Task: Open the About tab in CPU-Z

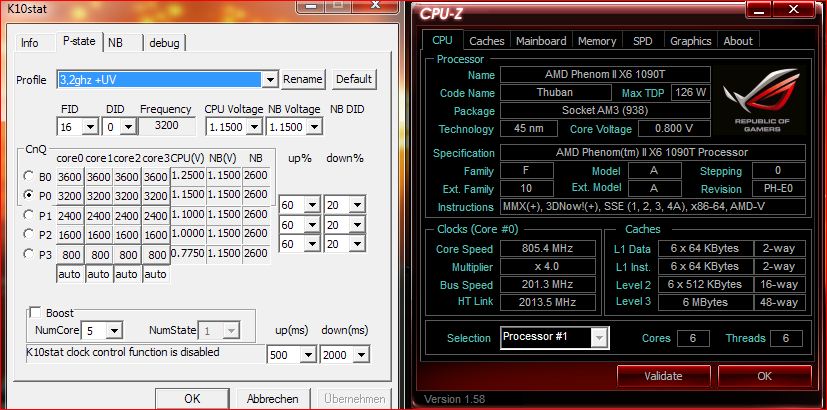Action: click(x=738, y=41)
